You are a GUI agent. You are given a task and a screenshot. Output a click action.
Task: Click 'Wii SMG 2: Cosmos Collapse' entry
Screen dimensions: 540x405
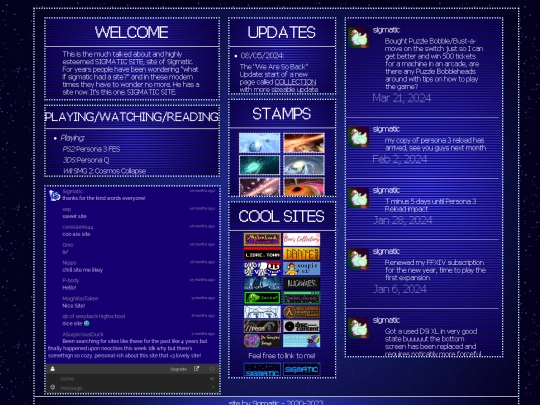point(104,171)
